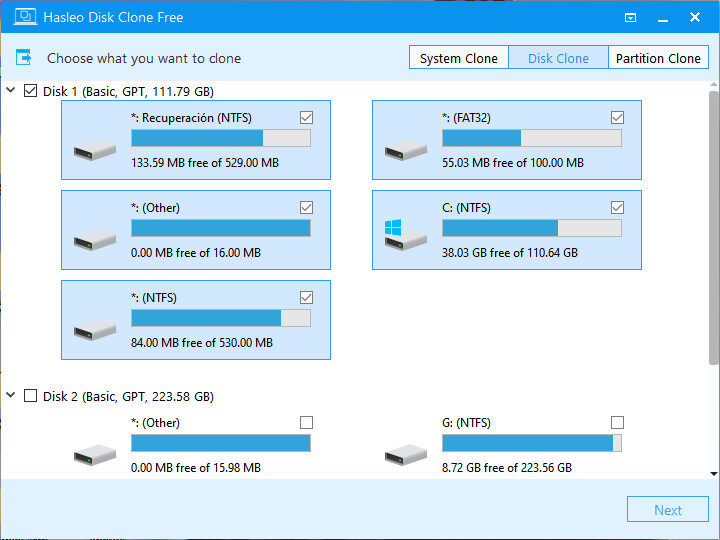This screenshot has height=540, width=720.
Task: Click usage bar of the FAT32 partition
Action: 532,138
